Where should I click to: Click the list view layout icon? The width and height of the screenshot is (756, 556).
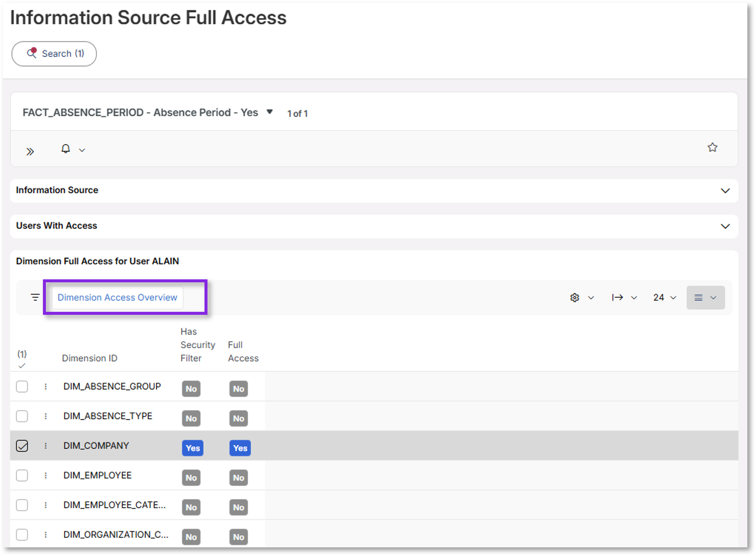698,298
